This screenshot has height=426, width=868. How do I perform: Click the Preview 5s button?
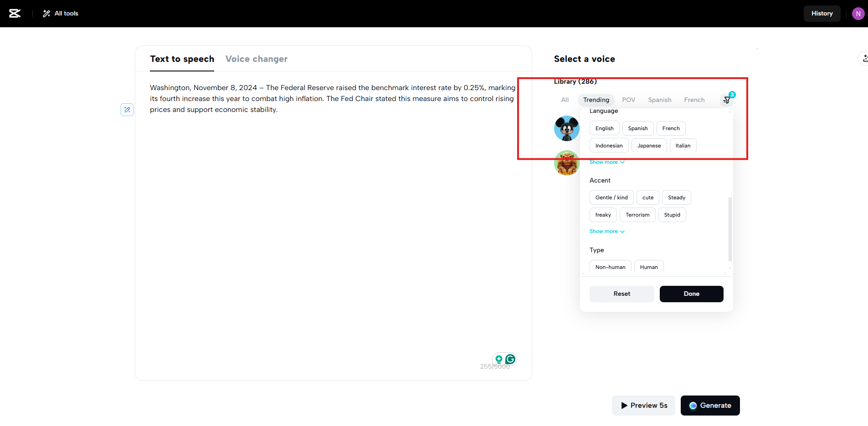pos(644,406)
